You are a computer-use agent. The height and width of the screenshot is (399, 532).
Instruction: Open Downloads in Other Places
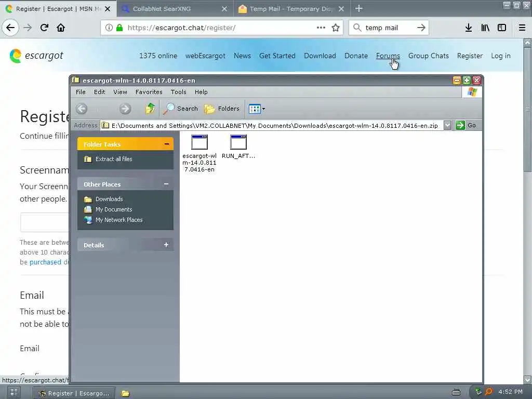point(103,199)
